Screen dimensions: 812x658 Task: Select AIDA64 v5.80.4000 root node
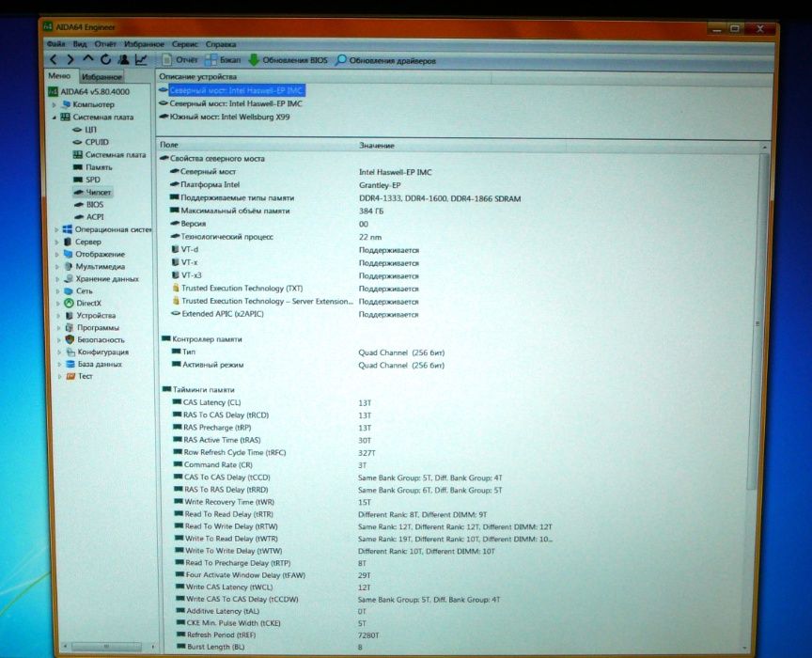tap(88, 92)
